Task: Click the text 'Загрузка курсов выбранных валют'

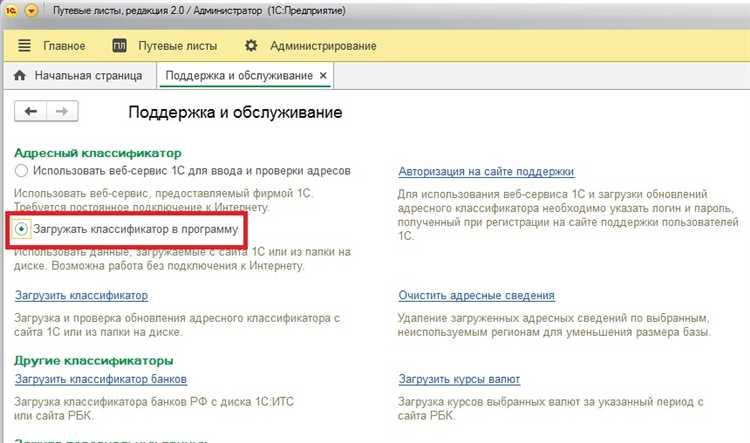Action: point(488,402)
